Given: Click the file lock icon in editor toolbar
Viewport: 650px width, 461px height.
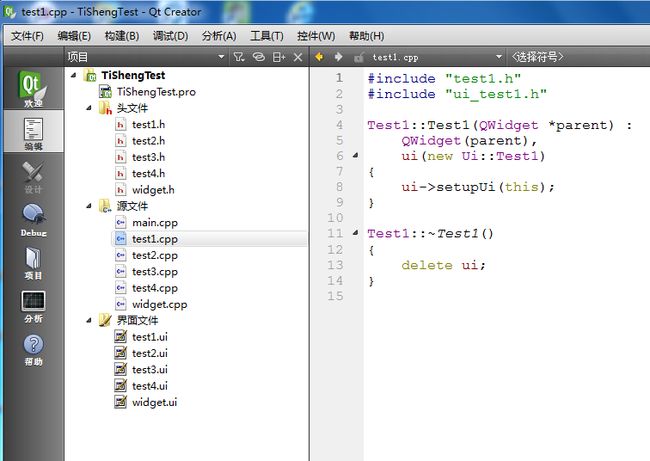Looking at the screenshot, I should tap(359, 57).
